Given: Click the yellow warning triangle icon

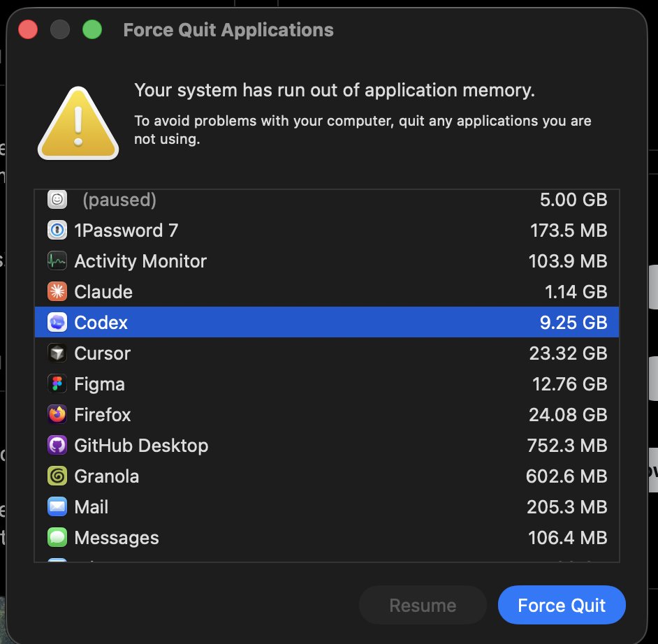Looking at the screenshot, I should 78,124.
